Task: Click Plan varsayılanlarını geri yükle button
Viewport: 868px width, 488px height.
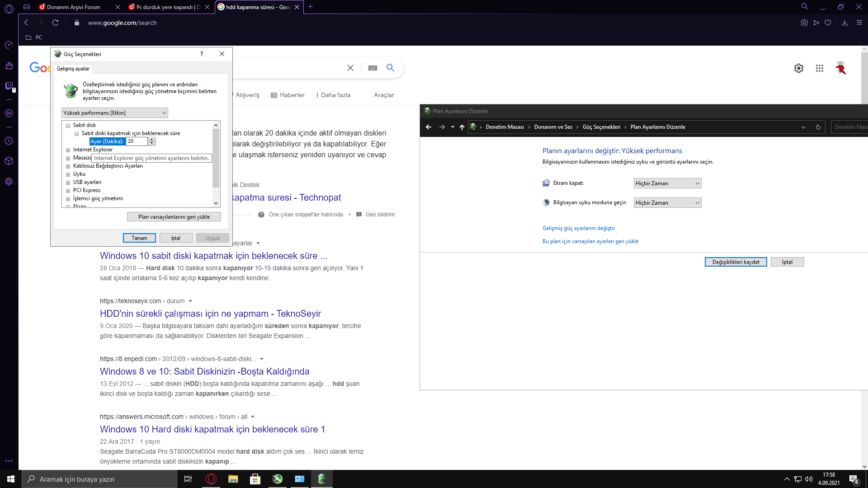Action: tap(174, 217)
